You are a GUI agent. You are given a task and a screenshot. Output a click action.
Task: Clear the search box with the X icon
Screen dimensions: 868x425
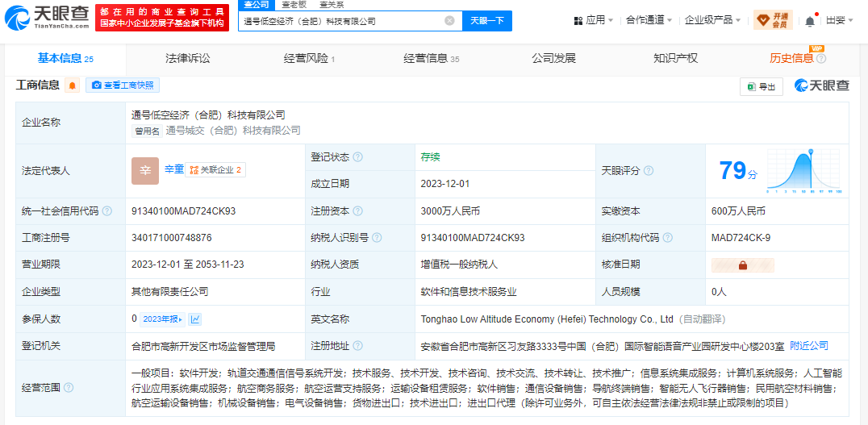[449, 21]
